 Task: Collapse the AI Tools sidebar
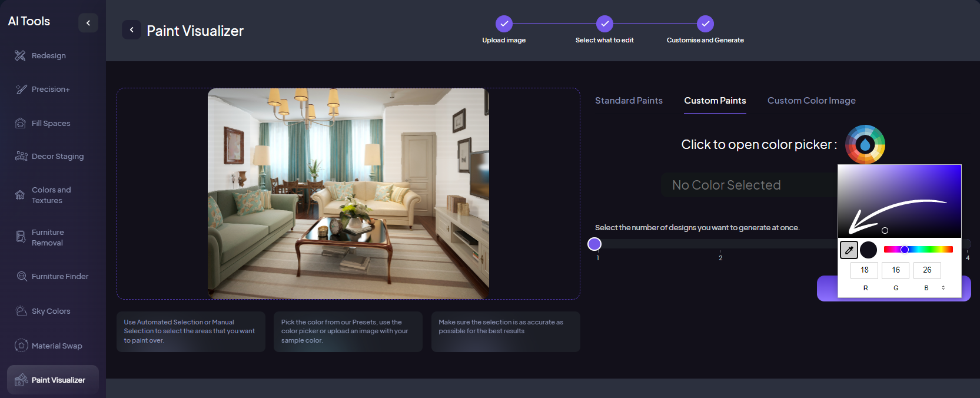coord(88,23)
